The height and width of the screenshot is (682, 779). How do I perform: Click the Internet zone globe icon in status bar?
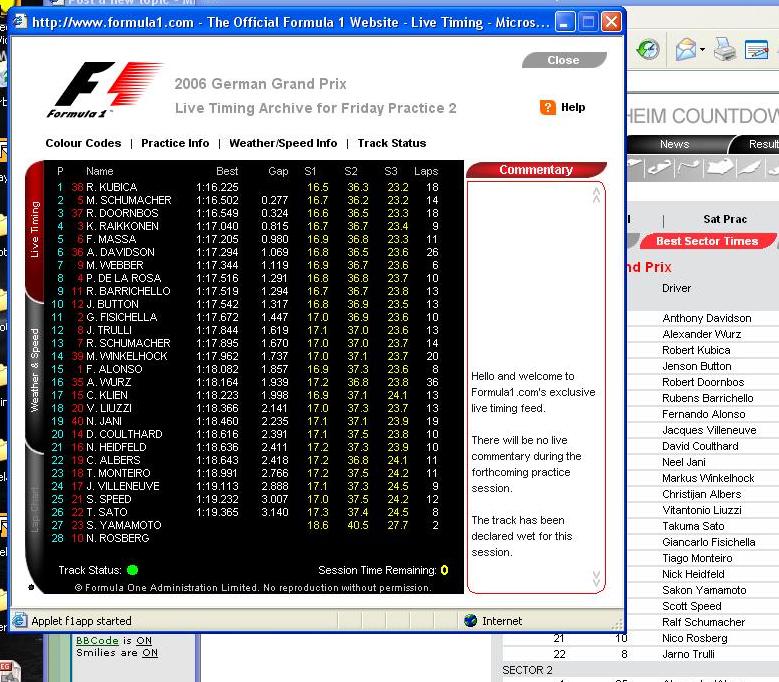(x=470, y=621)
